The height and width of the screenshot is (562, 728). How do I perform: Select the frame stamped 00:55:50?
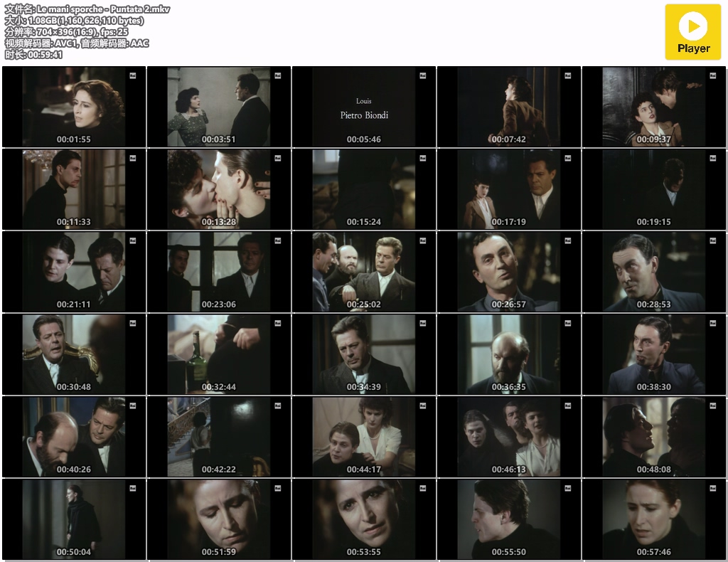click(x=509, y=519)
